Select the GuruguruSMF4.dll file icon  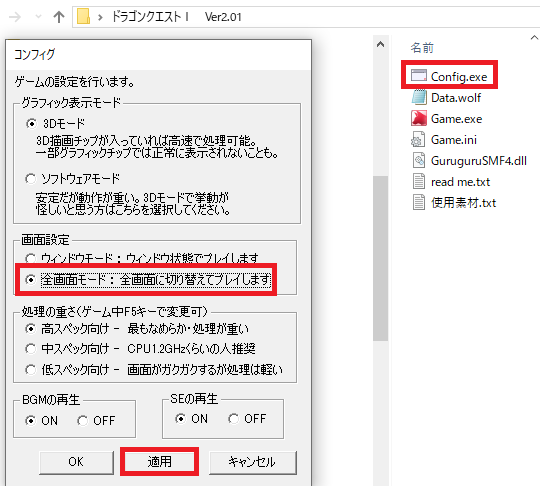[419, 161]
